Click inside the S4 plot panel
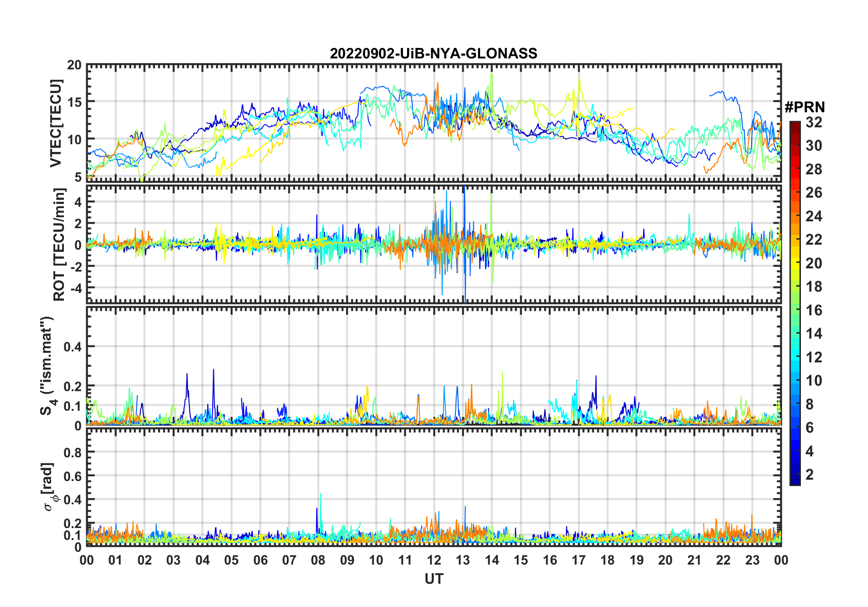This screenshot has width=868, height=607. tap(434, 366)
